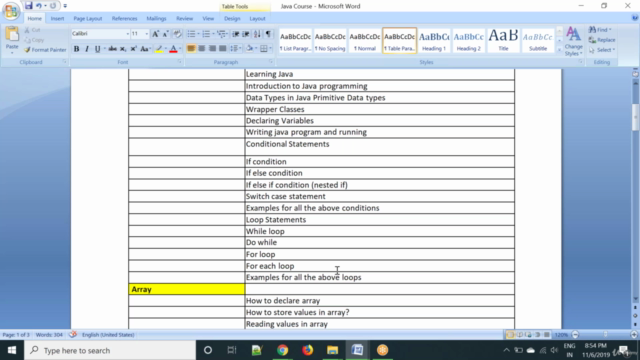Open the Review tab
This screenshot has width=640, height=360.
(184, 18)
